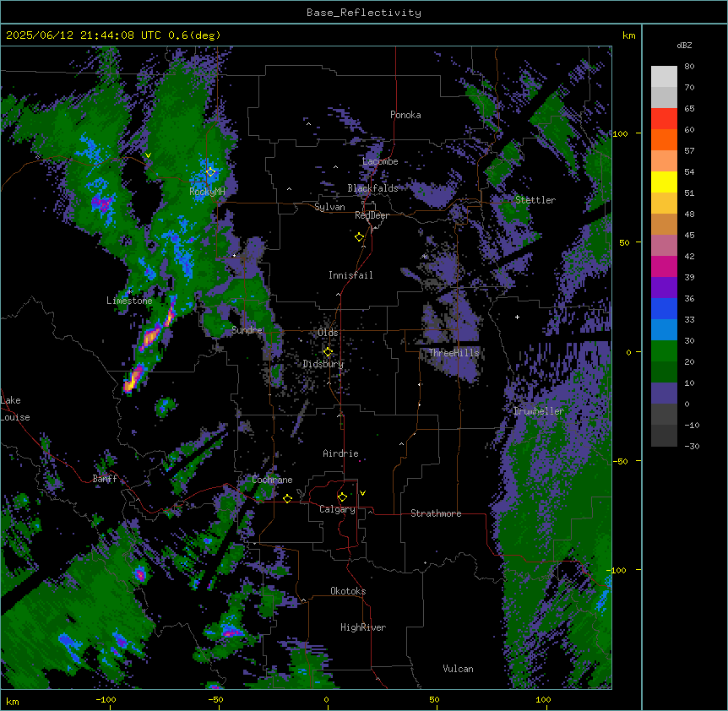The height and width of the screenshot is (711, 728).
Task: Select the blue 33-36 dBZ legend swatch
Action: pos(664,308)
